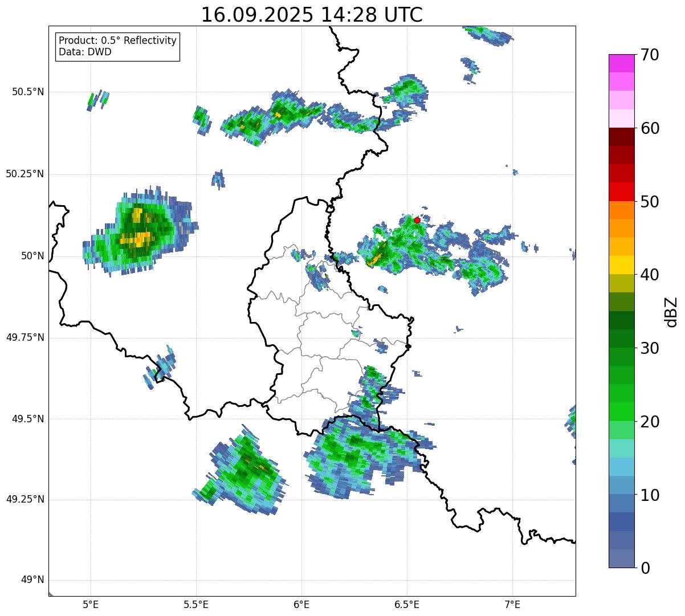Click the 49.75°N latitude label
Screen dimensions: 685x616
(25, 337)
